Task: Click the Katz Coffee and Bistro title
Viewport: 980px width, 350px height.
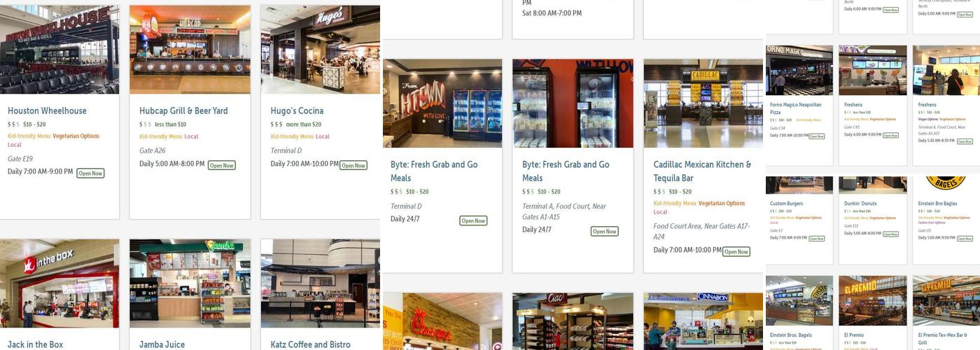Action: coord(310,344)
